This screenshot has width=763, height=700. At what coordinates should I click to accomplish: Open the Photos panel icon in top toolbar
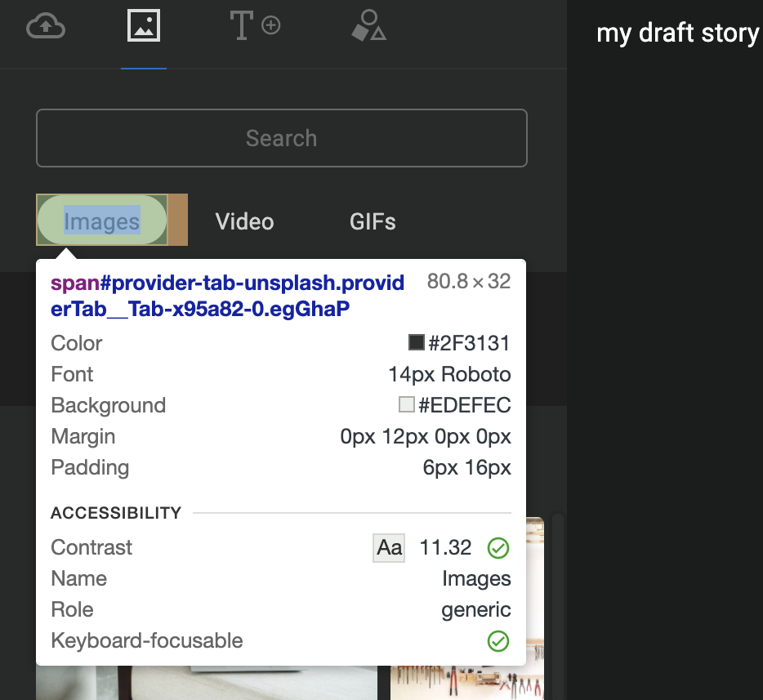[145, 25]
